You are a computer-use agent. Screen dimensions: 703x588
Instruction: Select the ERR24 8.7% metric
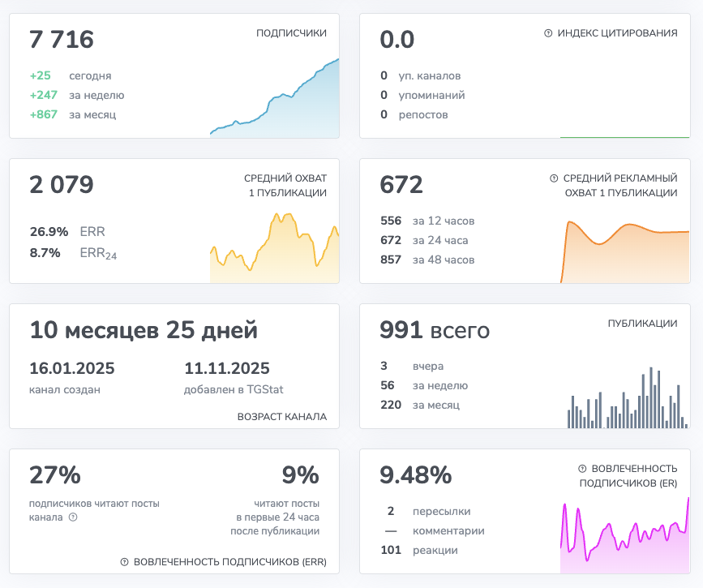pos(73,253)
